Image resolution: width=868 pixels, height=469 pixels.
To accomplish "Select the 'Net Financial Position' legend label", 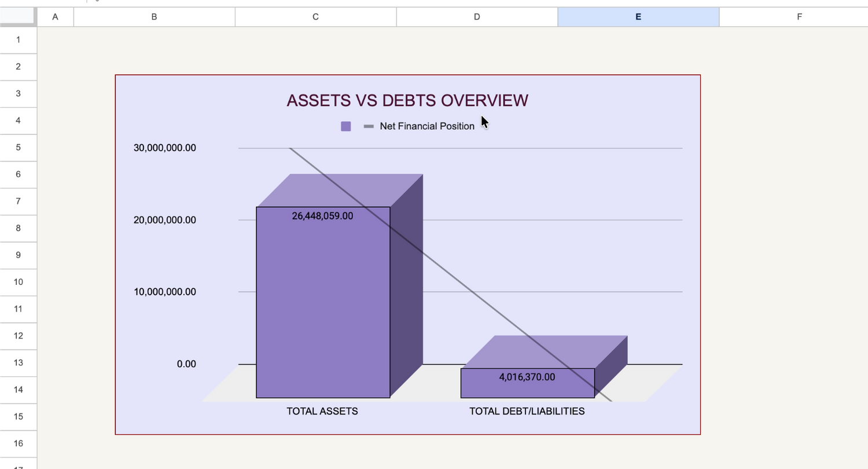I will click(x=427, y=126).
